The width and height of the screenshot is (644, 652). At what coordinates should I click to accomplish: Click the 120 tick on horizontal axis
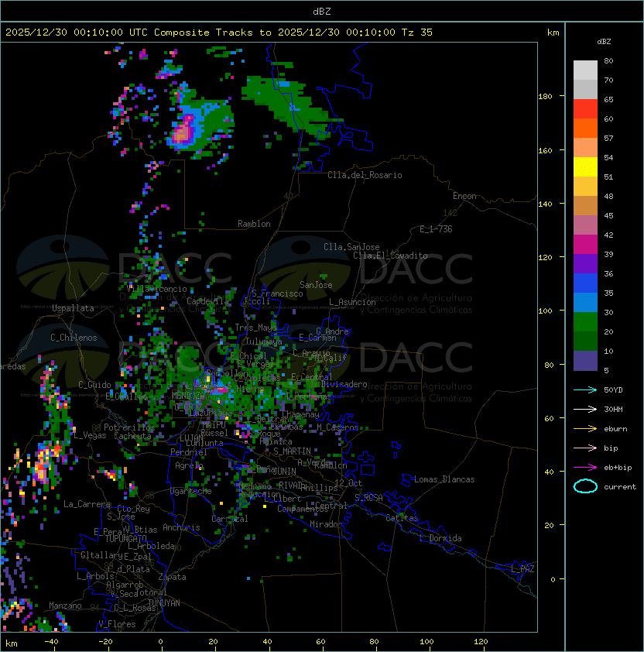pyautogui.click(x=480, y=642)
